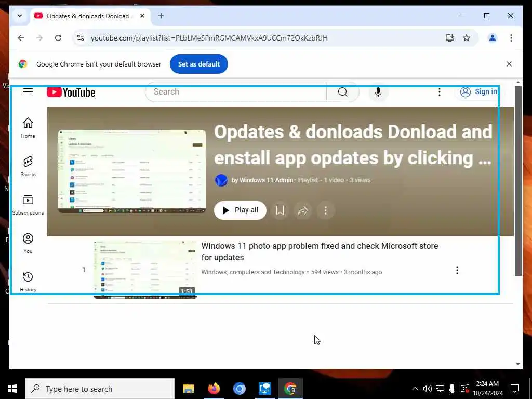The image size is (532, 399).
Task: Save playlist with the bookmark icon
Action: 280,210
